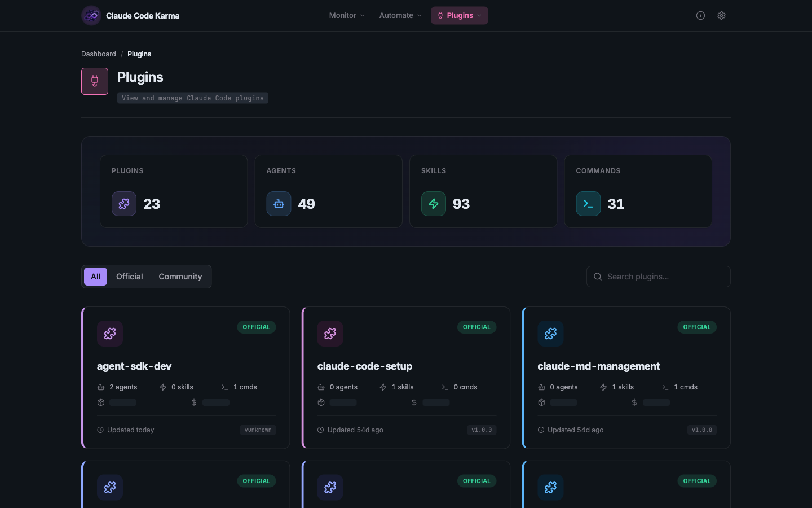Click the dollar icon on agent-sdk-dev card
Image resolution: width=812 pixels, height=508 pixels.
(194, 402)
